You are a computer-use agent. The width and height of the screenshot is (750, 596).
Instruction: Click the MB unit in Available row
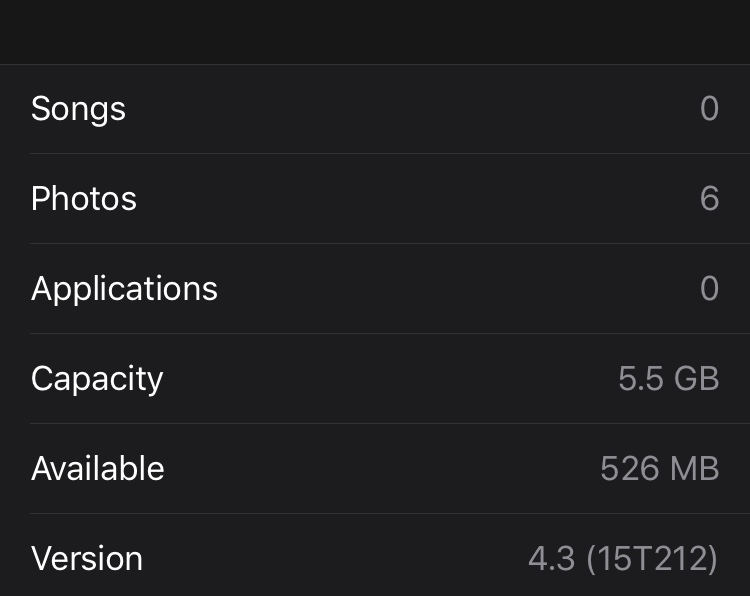pyautogui.click(x=695, y=468)
